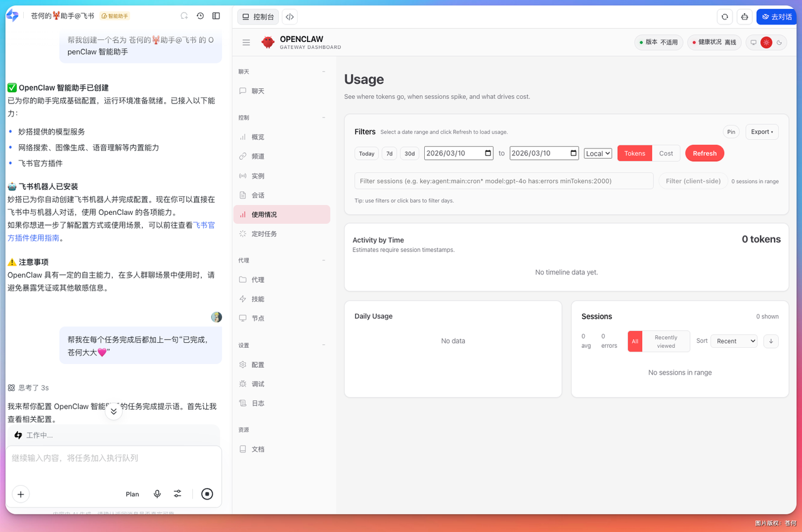The width and height of the screenshot is (802, 532).
Task: Toggle the side panel layout icon
Action: click(x=216, y=16)
